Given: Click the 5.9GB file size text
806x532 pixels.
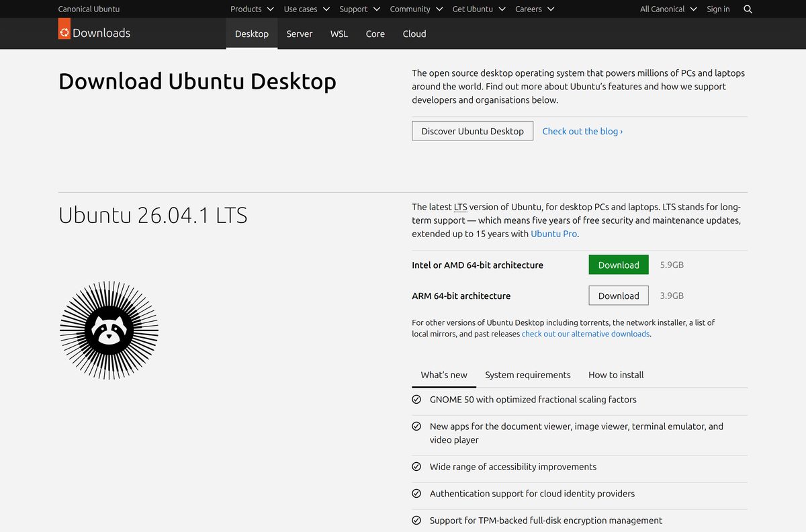Looking at the screenshot, I should tap(672, 265).
